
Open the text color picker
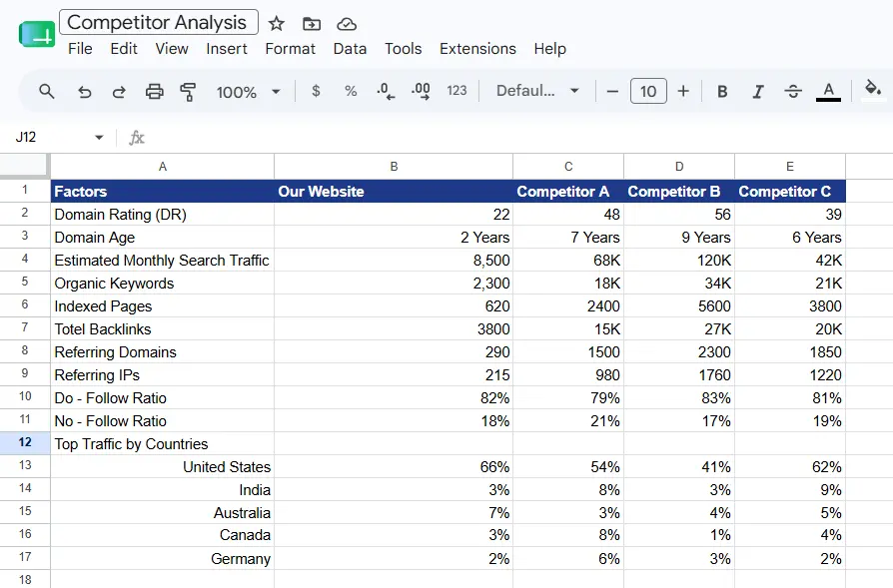pos(829,91)
